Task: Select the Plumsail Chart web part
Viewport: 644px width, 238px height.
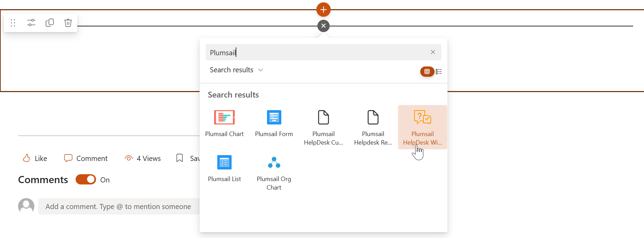Action: point(224,124)
